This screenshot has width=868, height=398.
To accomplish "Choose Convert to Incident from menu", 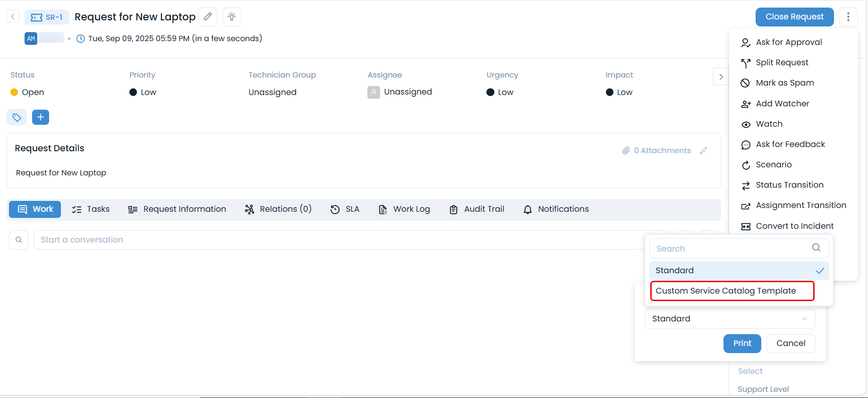I will (794, 226).
